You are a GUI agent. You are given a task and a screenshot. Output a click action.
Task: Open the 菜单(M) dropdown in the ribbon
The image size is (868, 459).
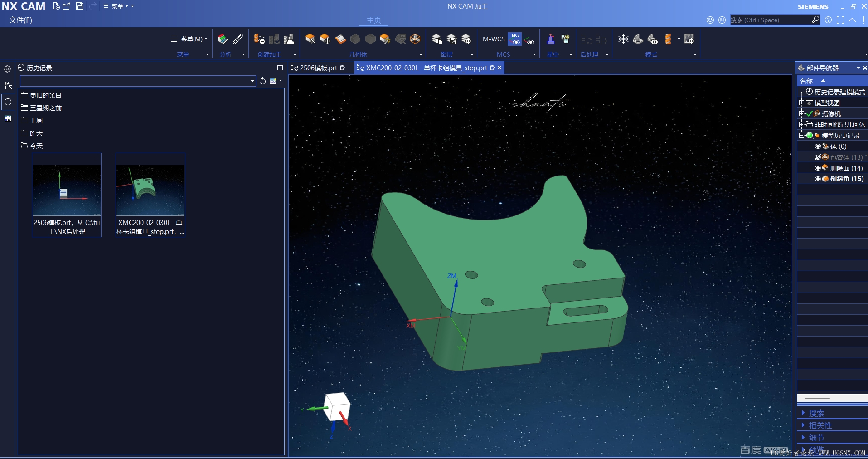coord(189,39)
